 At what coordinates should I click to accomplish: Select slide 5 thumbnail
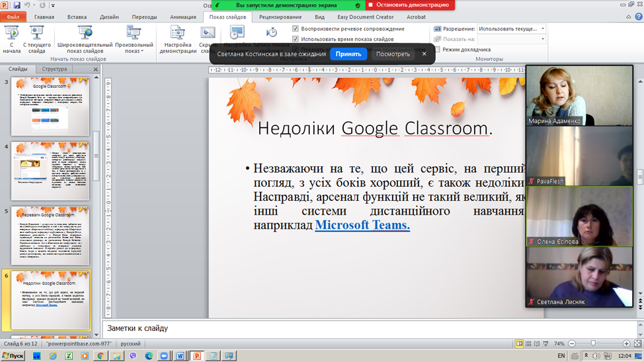pos(50,235)
